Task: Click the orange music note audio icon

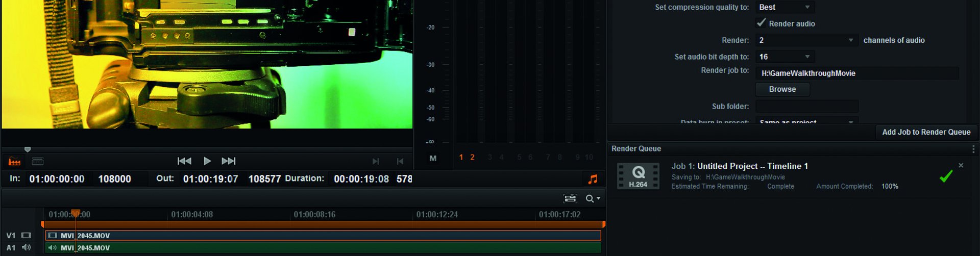Action: [x=593, y=179]
